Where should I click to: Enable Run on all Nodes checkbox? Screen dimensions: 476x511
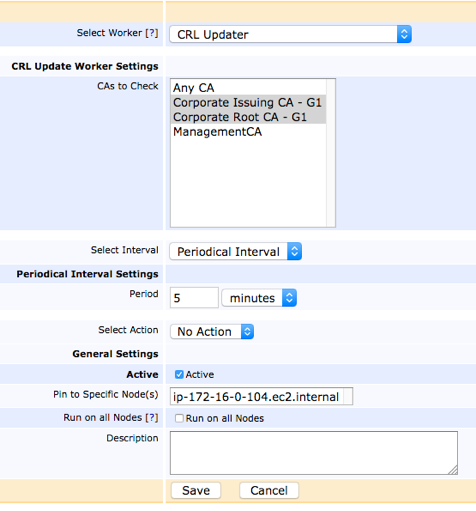179,418
